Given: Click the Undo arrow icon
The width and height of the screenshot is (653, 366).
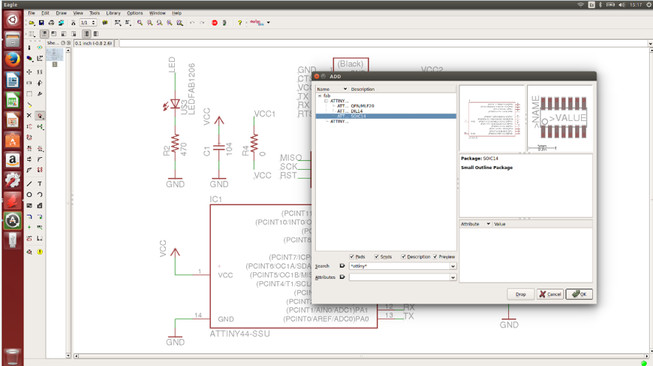Looking at the screenshot, I should (192, 22).
